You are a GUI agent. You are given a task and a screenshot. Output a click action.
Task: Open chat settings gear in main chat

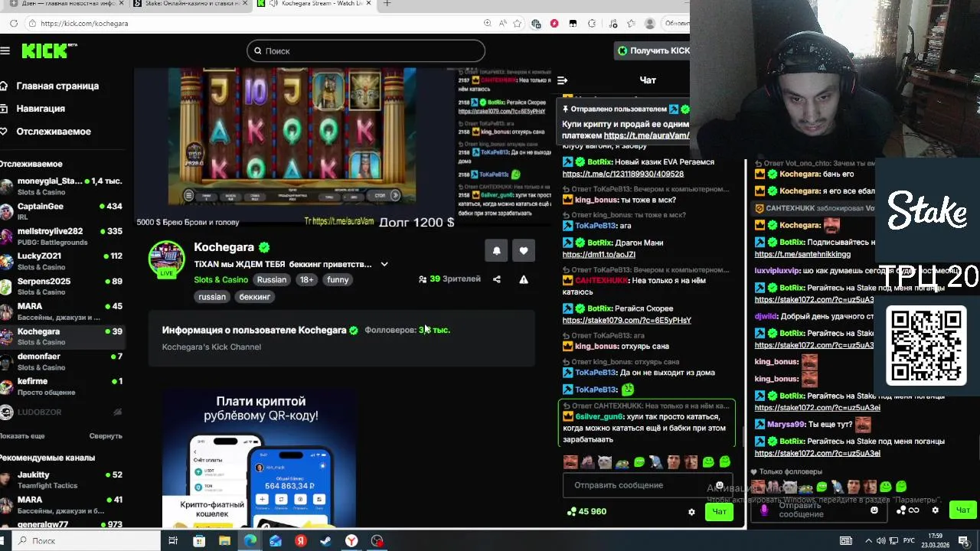coord(691,512)
